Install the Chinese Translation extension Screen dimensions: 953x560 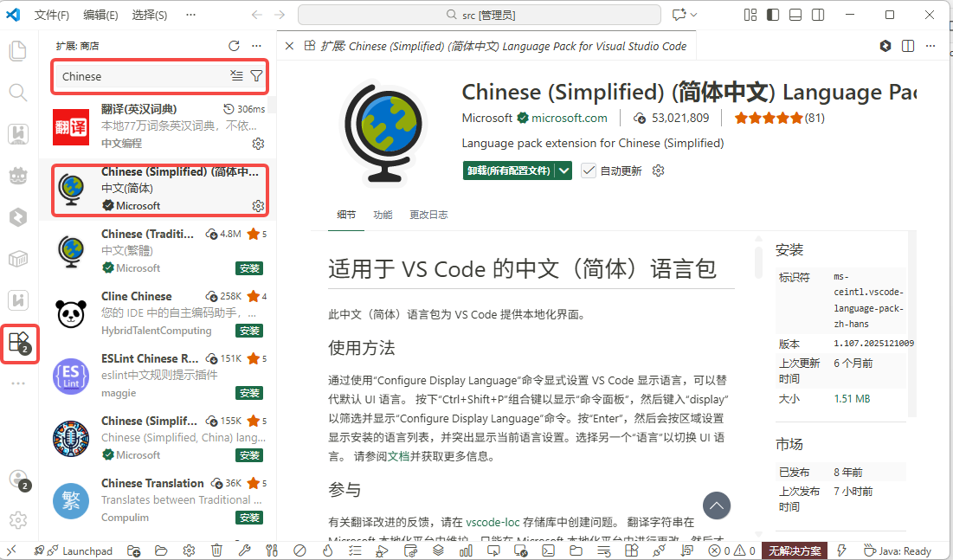(249, 518)
